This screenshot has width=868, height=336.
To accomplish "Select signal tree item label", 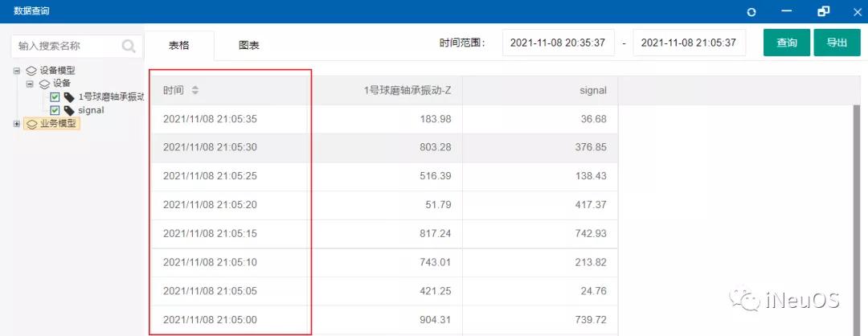I will coord(92,111).
